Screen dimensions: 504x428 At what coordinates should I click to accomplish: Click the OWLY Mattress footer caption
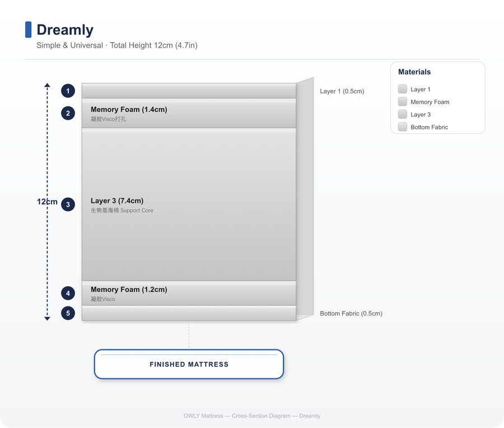252,416
